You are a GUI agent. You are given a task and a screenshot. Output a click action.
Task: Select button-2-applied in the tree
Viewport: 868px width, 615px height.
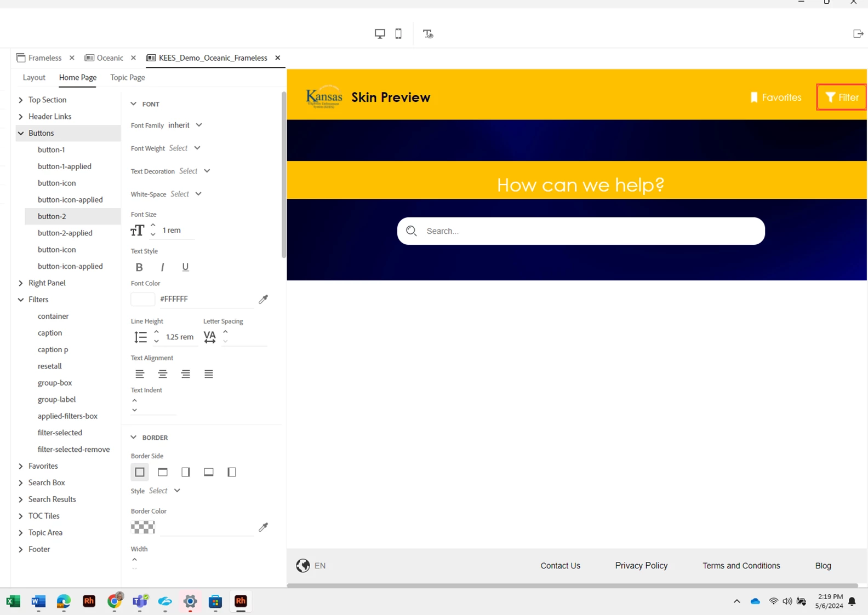(65, 233)
